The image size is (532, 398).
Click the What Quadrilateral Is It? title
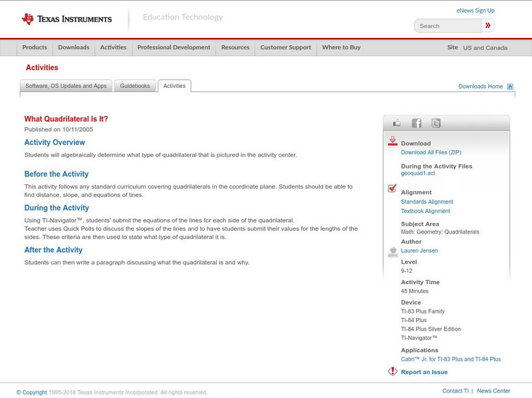[x=66, y=119]
